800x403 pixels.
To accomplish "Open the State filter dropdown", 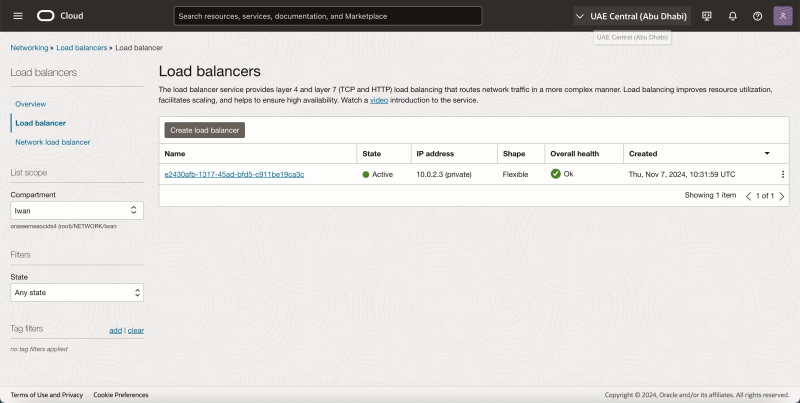I will [x=77, y=293].
